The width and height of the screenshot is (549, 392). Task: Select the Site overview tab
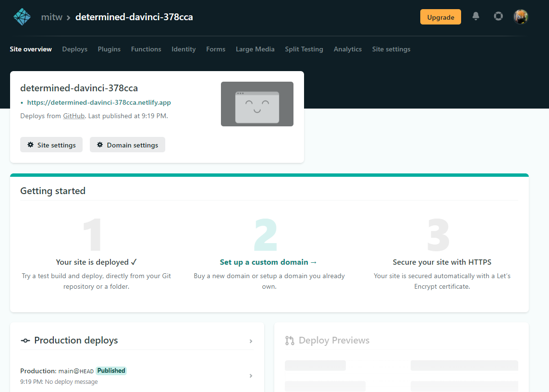31,49
